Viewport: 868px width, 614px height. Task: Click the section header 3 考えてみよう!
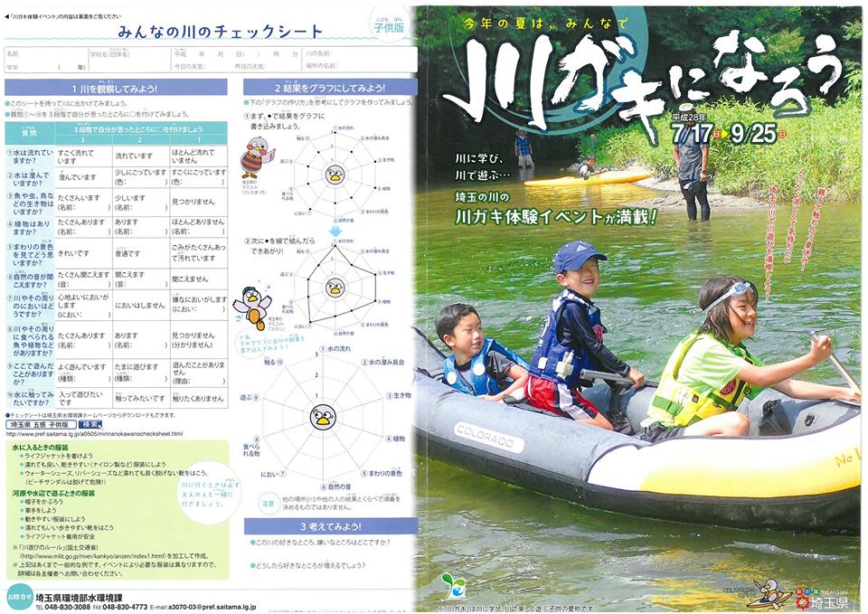(330, 525)
